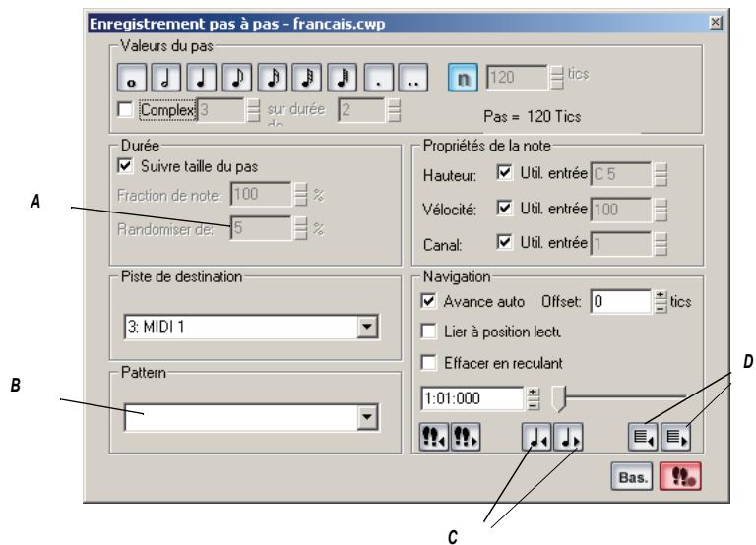The image size is (756, 545).
Task: Close the Enregistrement pas à pas dialog
Action: [x=716, y=23]
